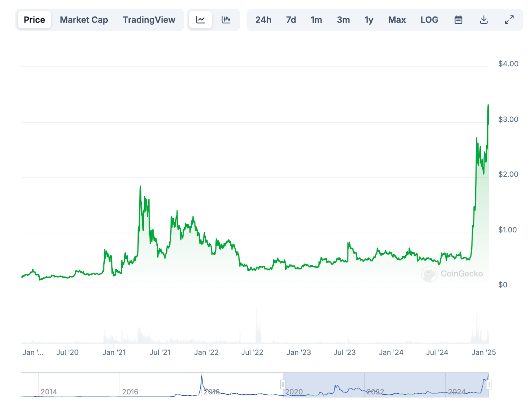Click the $2.00 axis label
Viewport: 532px width, 408px height.
click(508, 174)
